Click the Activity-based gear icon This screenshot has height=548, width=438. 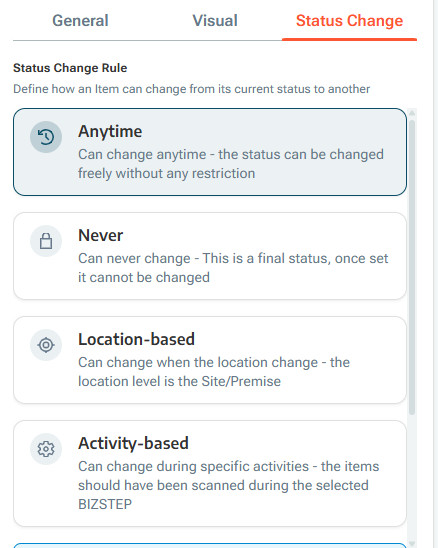[46, 449]
